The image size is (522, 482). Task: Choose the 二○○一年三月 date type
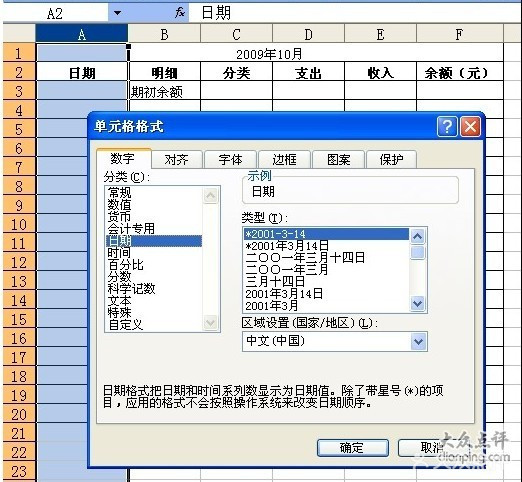click(326, 270)
